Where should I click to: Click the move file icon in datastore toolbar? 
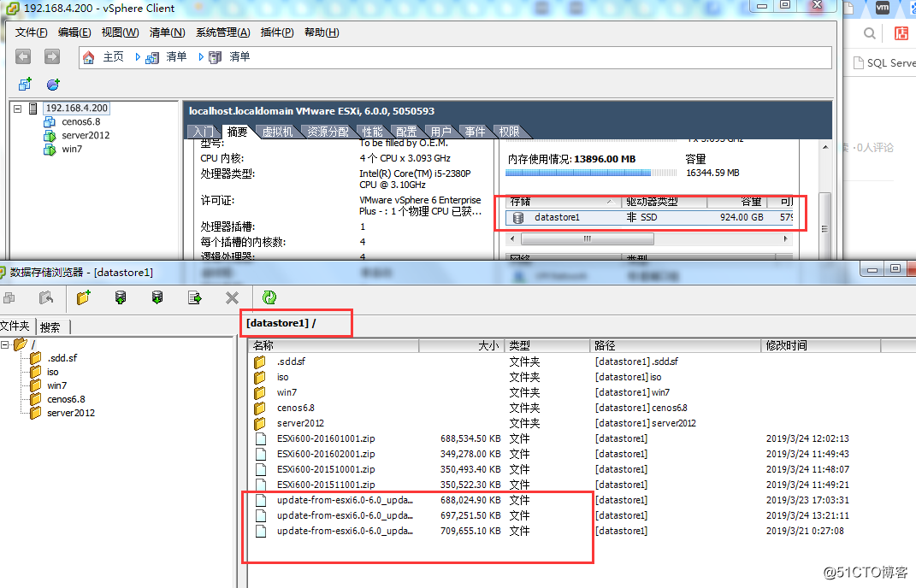195,297
